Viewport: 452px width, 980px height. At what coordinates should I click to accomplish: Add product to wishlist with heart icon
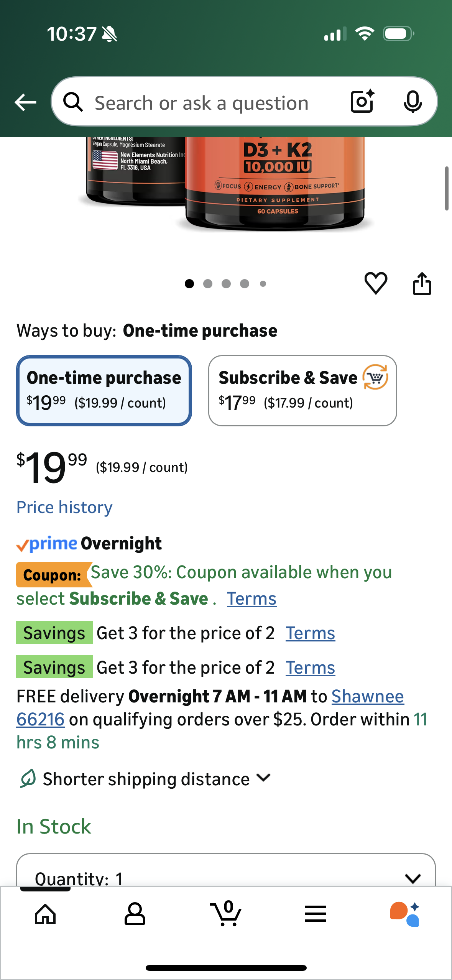pyautogui.click(x=376, y=284)
